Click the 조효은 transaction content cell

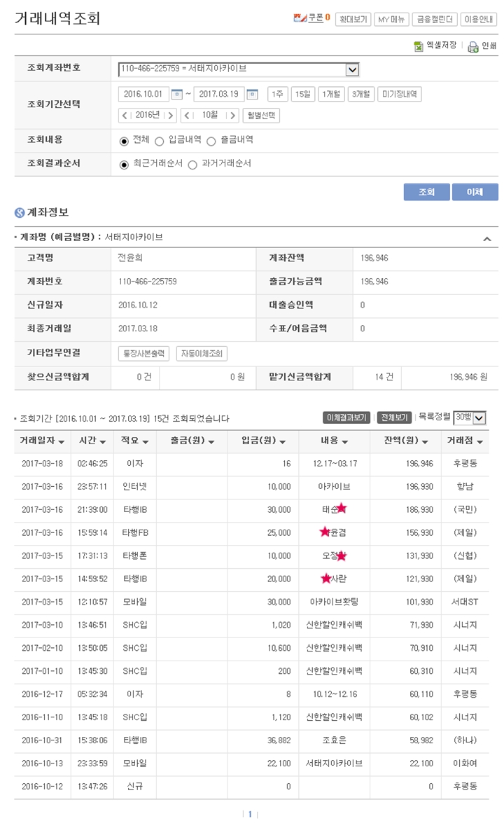coord(334,740)
